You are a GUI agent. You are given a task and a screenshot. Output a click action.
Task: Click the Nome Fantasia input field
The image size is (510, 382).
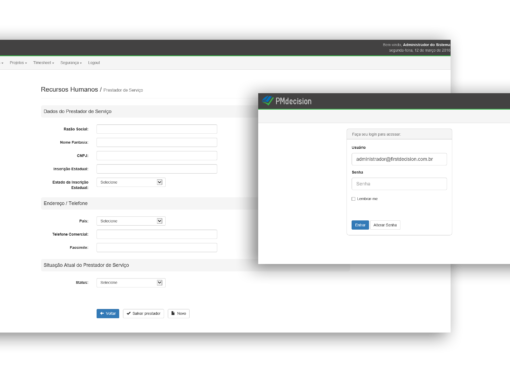tap(157, 142)
